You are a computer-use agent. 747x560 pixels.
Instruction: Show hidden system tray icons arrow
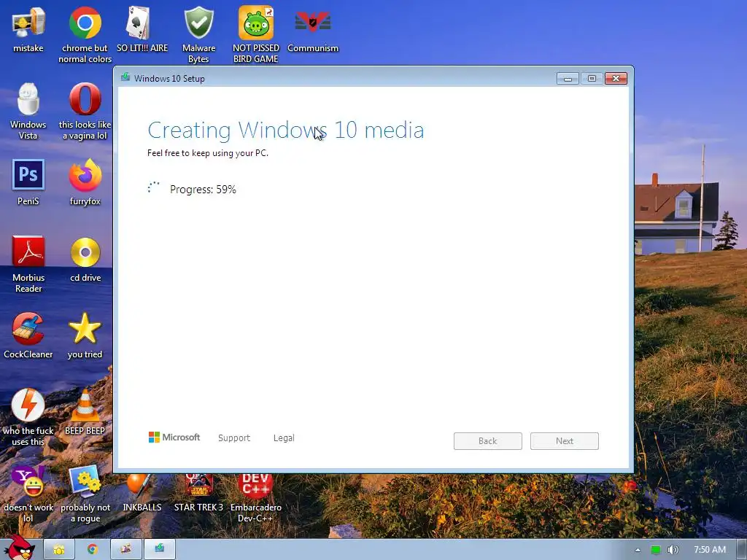pos(638,550)
